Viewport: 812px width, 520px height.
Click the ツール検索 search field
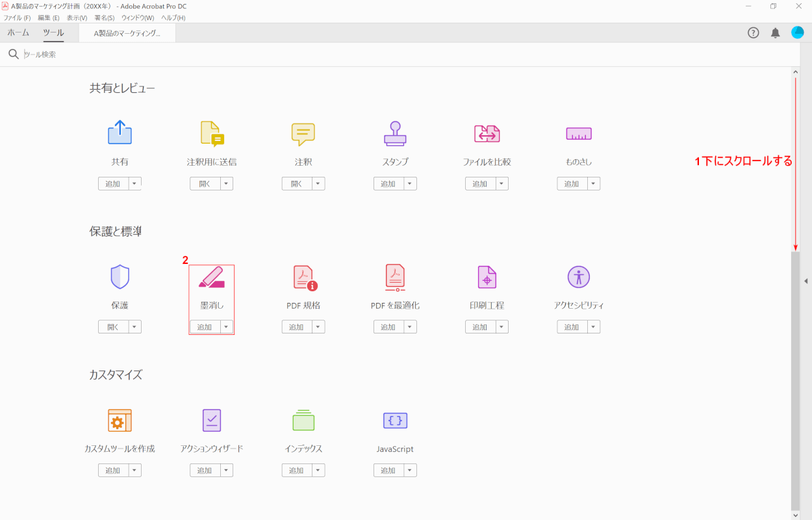tap(195, 55)
